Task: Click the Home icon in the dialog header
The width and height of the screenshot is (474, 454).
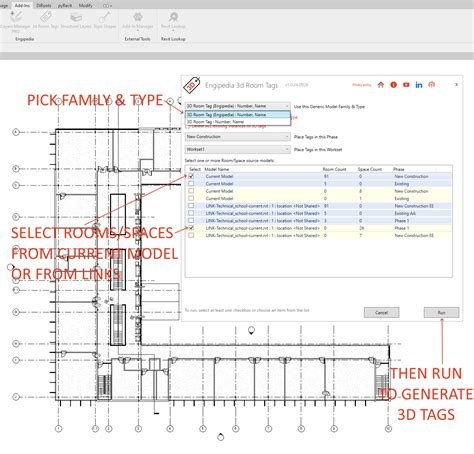Action: 381,85
